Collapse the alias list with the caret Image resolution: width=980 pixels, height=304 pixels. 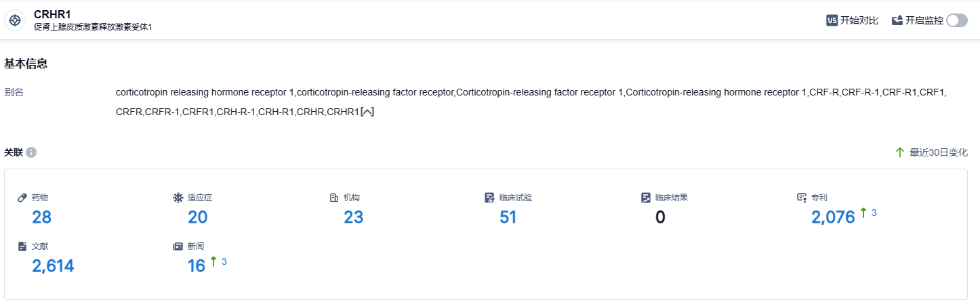coord(367,112)
